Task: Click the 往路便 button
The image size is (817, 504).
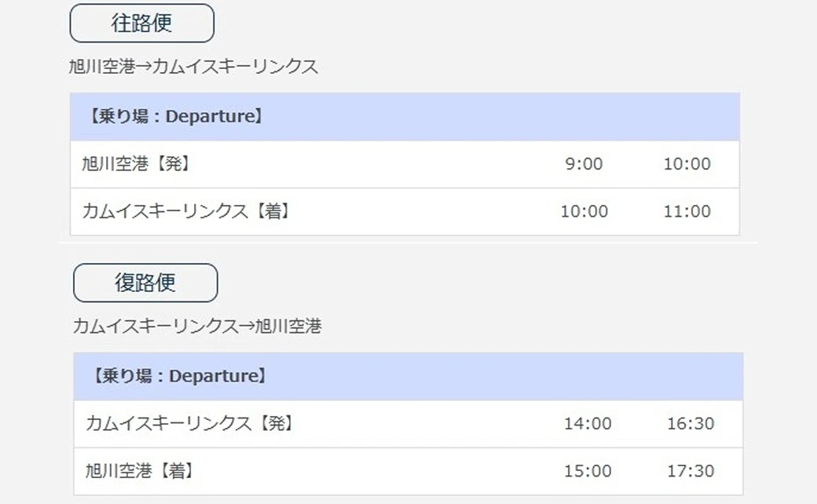Action: coord(141,24)
